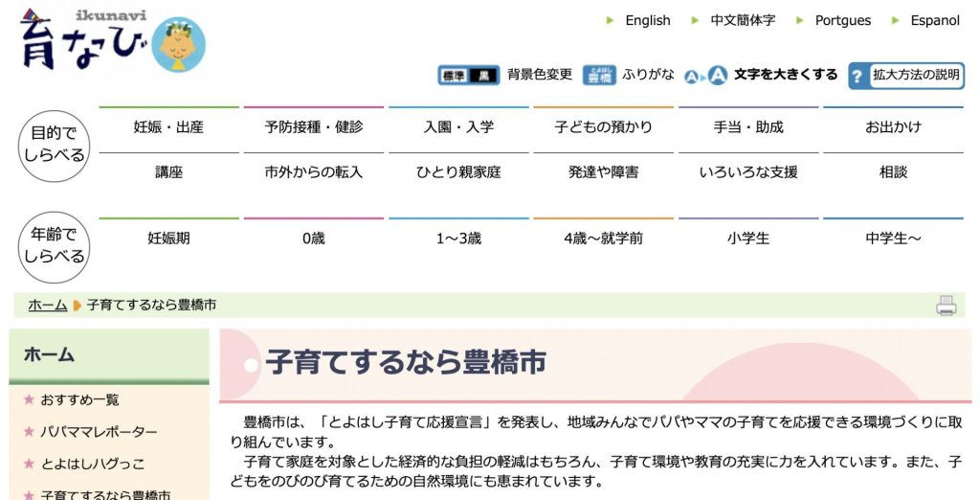Viewport: 980px width, 500px height.
Task: Click the 目的でしらべる circle badge
Action: 55,145
